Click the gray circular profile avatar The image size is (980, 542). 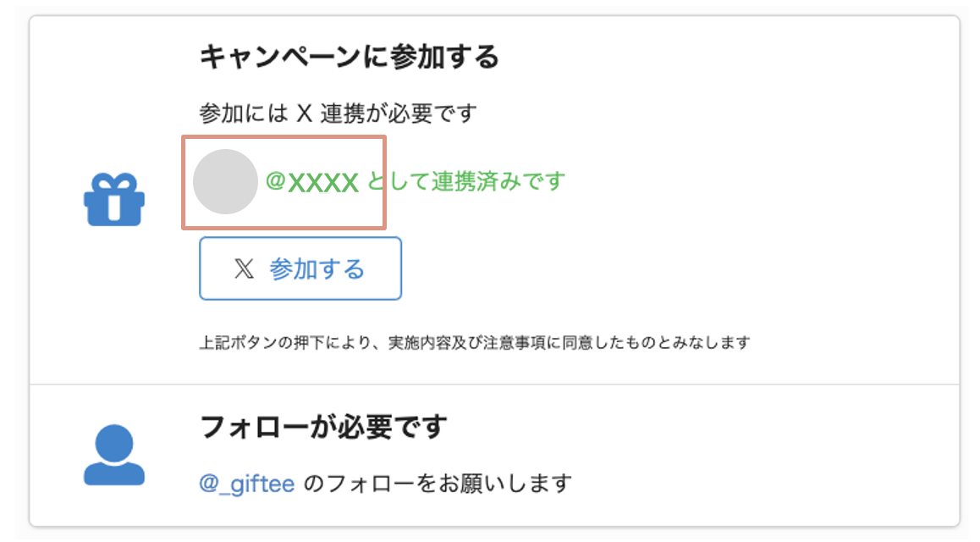[x=225, y=181]
